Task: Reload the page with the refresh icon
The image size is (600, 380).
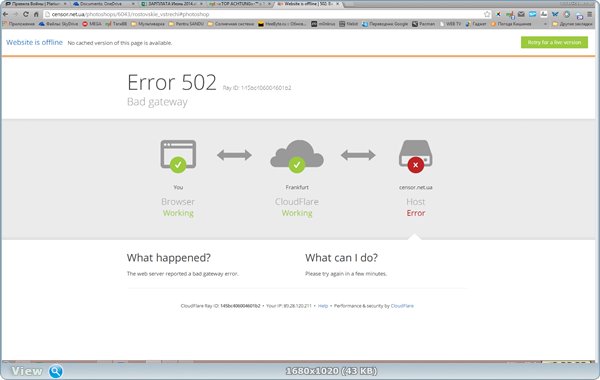Action: 26,14
